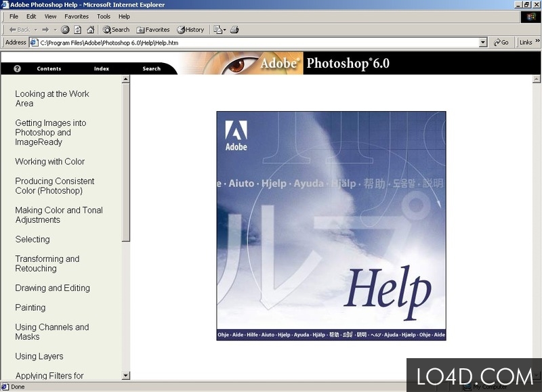Click the contents pane scrollbar thumb
The height and width of the screenshot is (392, 542).
point(126,162)
